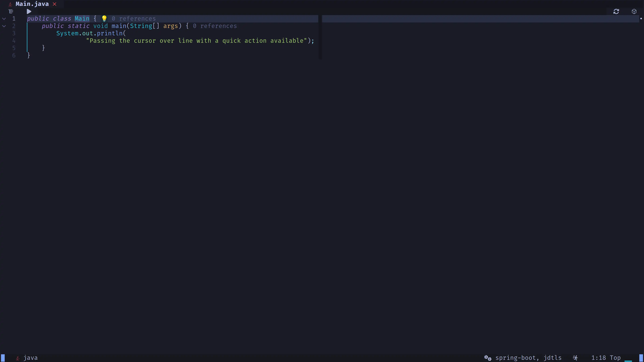Viewport: 644px width, 362px height.
Task: Open the package cube icon
Action: click(634, 12)
